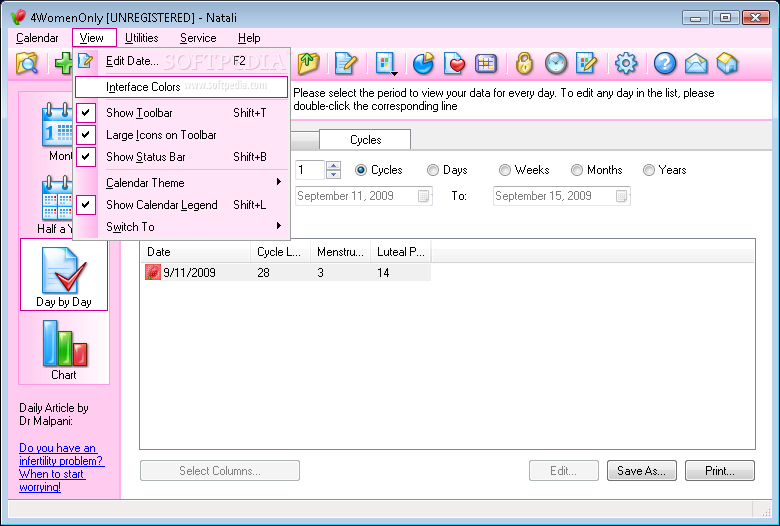Select the Months radio button
The width and height of the screenshot is (780, 526).
pos(577,170)
